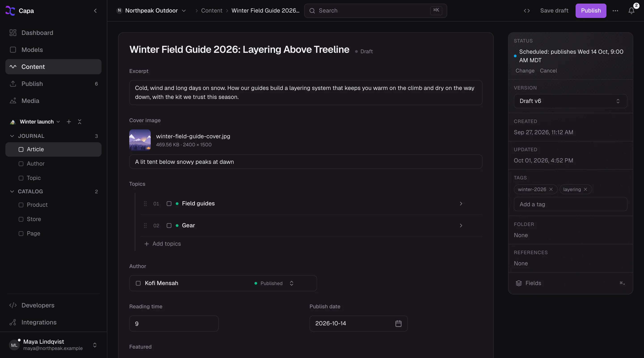
Task: Check the Gear topic checkbox
Action: pos(169,226)
